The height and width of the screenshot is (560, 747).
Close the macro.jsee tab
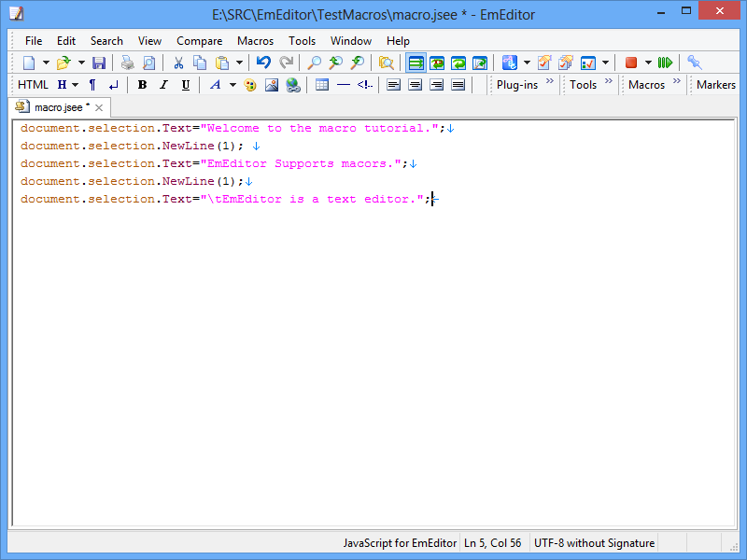[99, 107]
